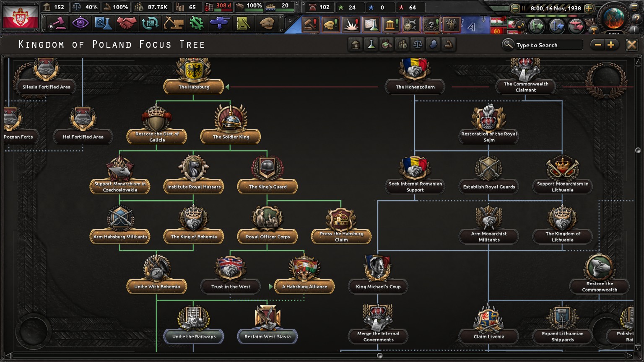Open the Trade screen icon
644x362 pixels.
coord(150,23)
